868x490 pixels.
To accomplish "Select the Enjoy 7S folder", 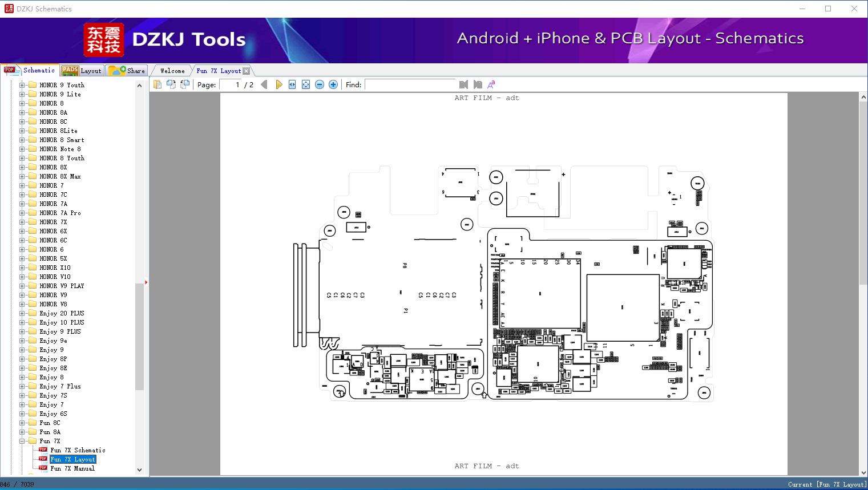I will [x=53, y=395].
